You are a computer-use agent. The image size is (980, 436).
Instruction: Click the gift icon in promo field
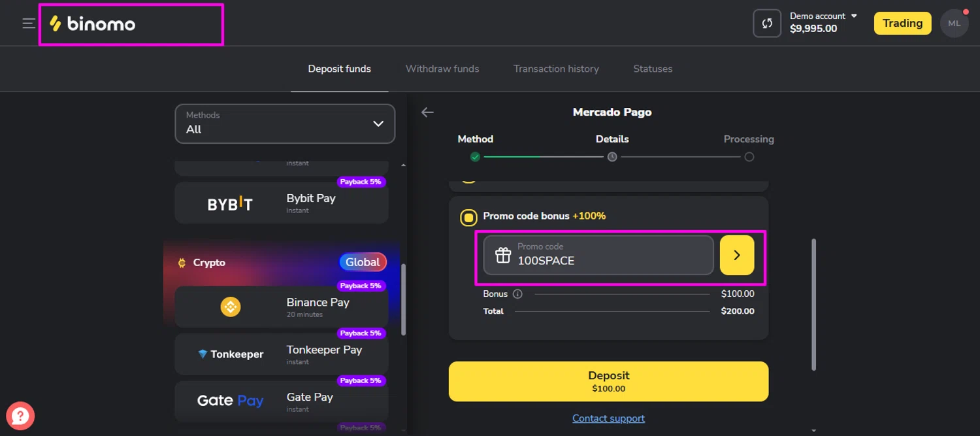[502, 255]
